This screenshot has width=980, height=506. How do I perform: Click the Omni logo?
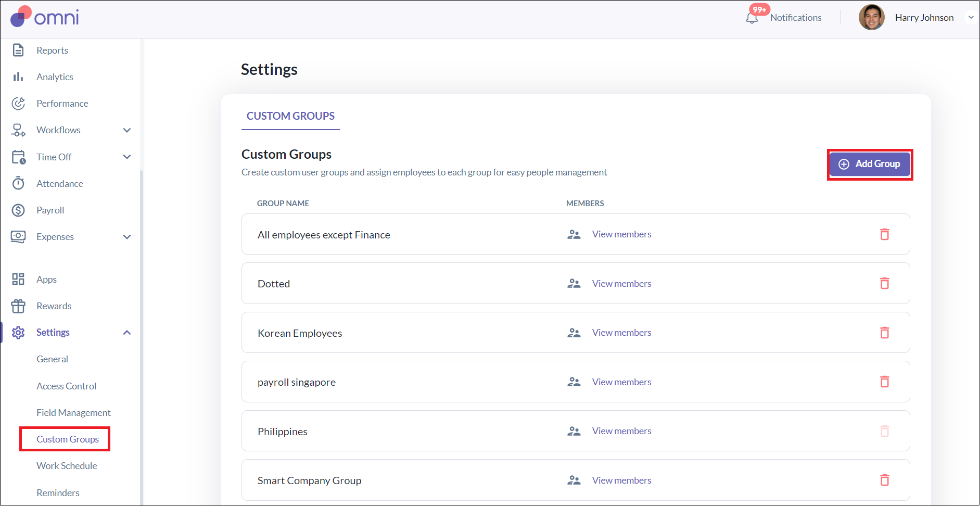pos(45,17)
